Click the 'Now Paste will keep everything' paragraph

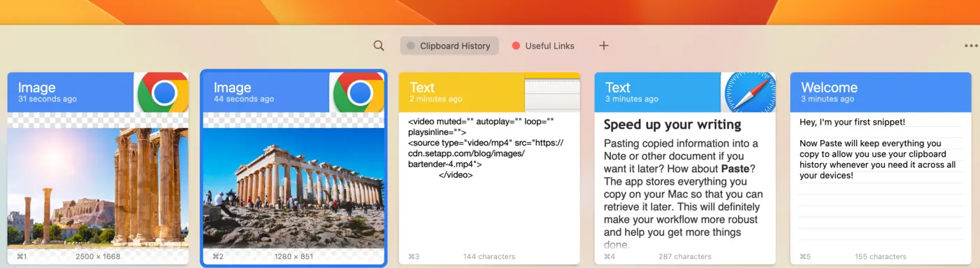[x=877, y=160]
